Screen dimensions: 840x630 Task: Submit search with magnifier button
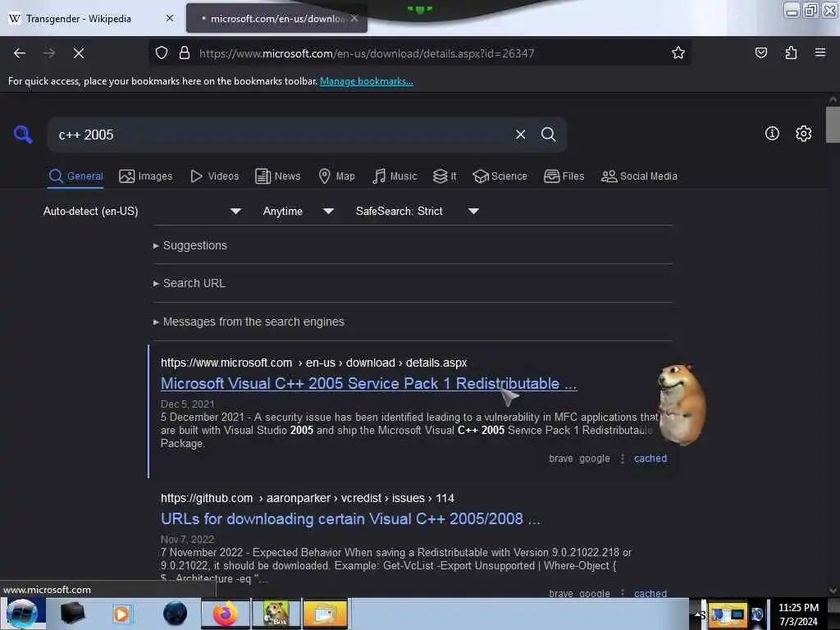point(548,135)
